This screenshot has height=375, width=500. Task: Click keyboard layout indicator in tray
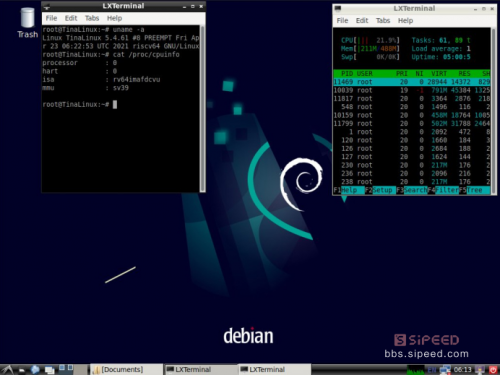click(432, 370)
